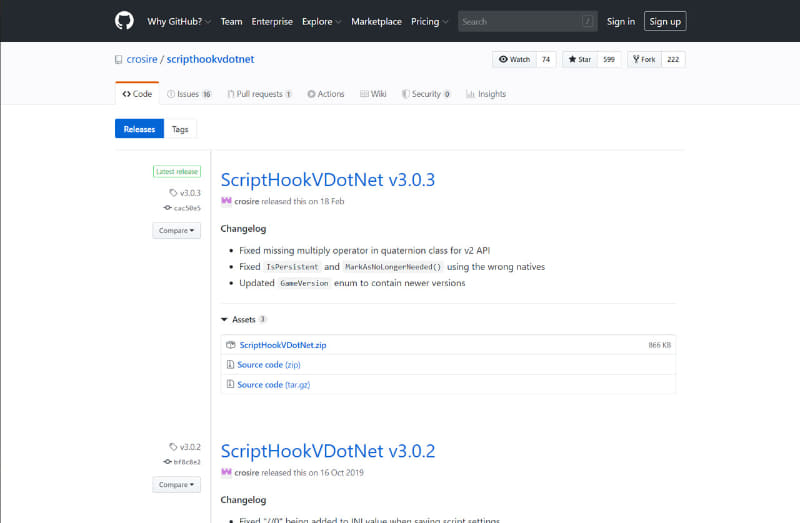Click crosire avatar for v3.0.3 release

(x=226, y=201)
